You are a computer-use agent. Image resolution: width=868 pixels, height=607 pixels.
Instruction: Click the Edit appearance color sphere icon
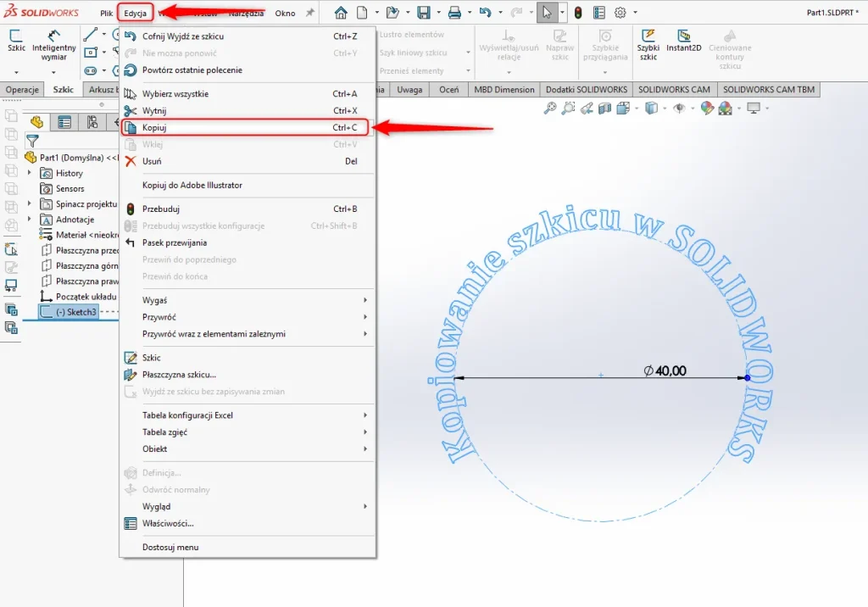pos(707,109)
